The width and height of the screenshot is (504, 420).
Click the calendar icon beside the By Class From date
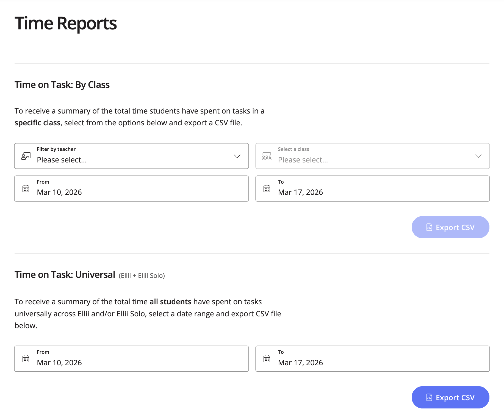tap(26, 188)
